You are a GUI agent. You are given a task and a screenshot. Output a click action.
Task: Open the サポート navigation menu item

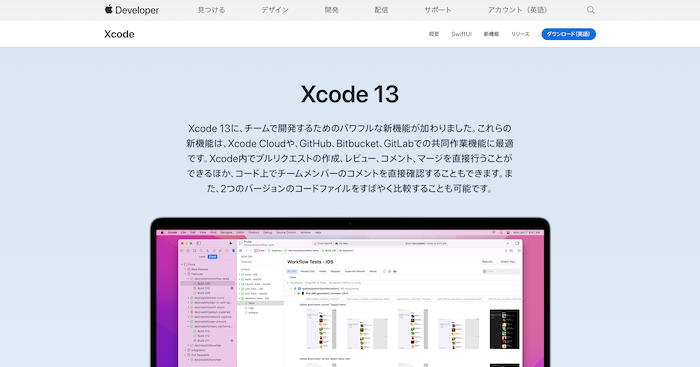(x=438, y=10)
